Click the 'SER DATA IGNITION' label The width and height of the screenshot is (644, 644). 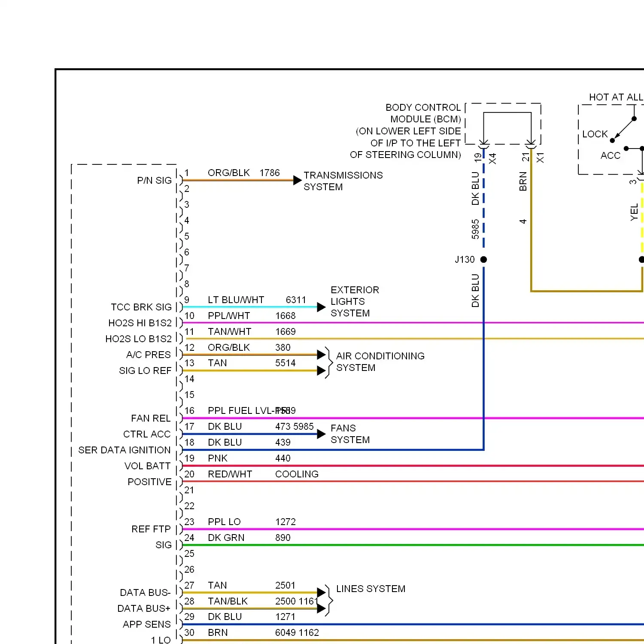[125, 450]
